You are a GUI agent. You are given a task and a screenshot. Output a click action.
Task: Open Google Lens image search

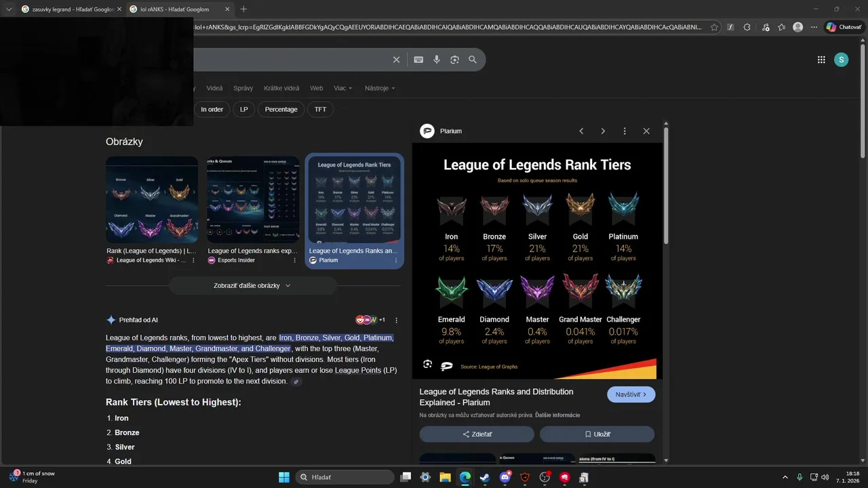pos(454,60)
